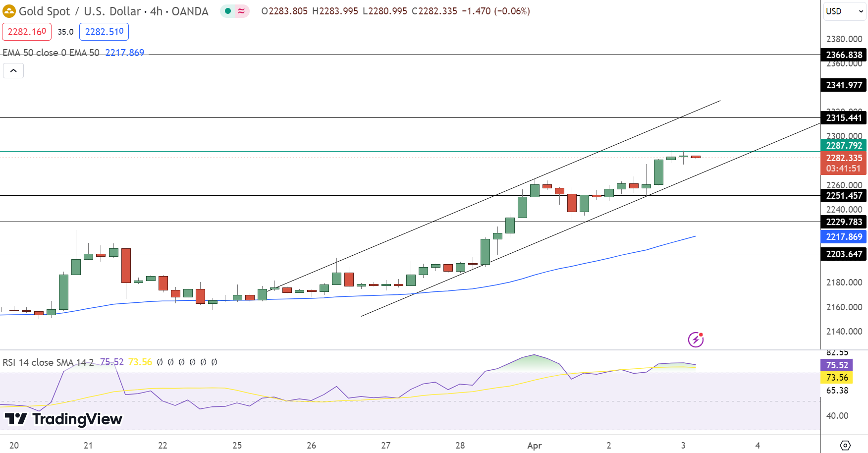Screen dimensions: 868x453
Task: Click the spread value 35.0
Action: 65,32
